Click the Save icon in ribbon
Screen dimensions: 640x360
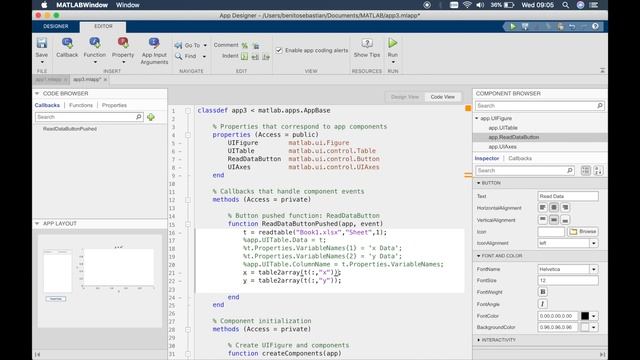click(42, 43)
